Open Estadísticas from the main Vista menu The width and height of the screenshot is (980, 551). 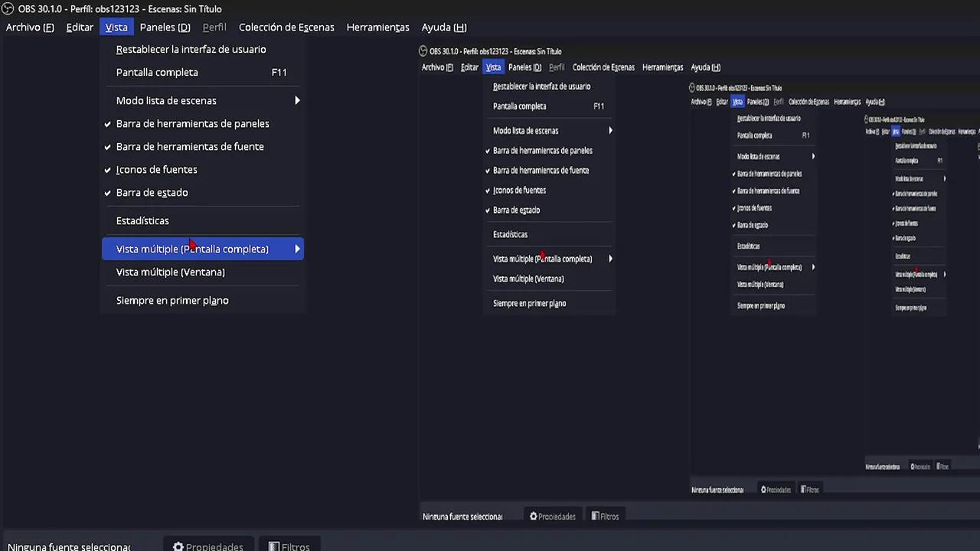(142, 220)
